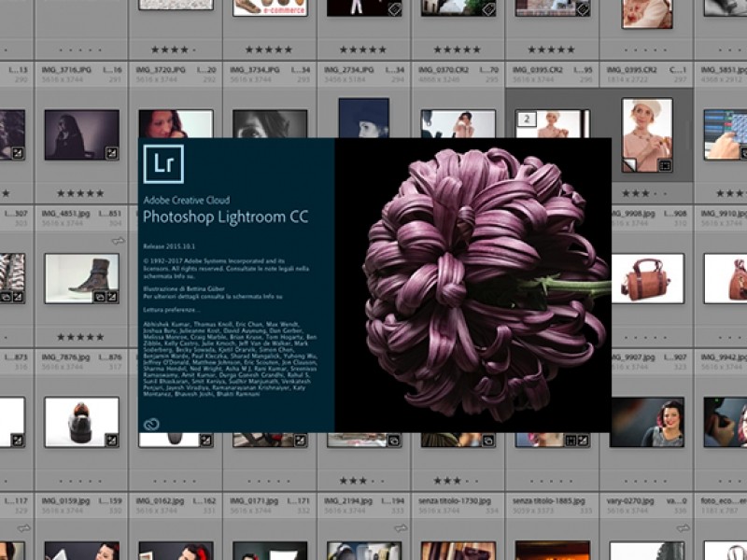The height and width of the screenshot is (560, 747).
Task: Click the three-star rating above senza titolo-1730.jpg header
Action: 458,481
